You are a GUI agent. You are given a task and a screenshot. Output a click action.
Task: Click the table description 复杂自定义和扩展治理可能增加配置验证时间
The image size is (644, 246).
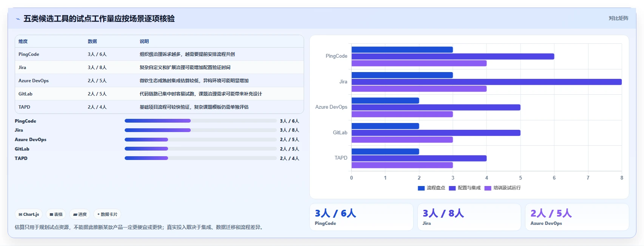185,68
